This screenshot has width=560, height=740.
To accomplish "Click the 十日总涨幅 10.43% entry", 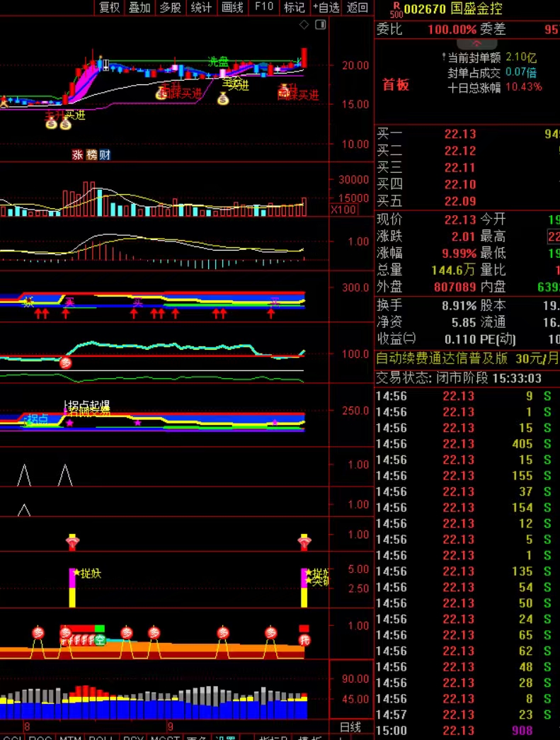I will coord(494,87).
